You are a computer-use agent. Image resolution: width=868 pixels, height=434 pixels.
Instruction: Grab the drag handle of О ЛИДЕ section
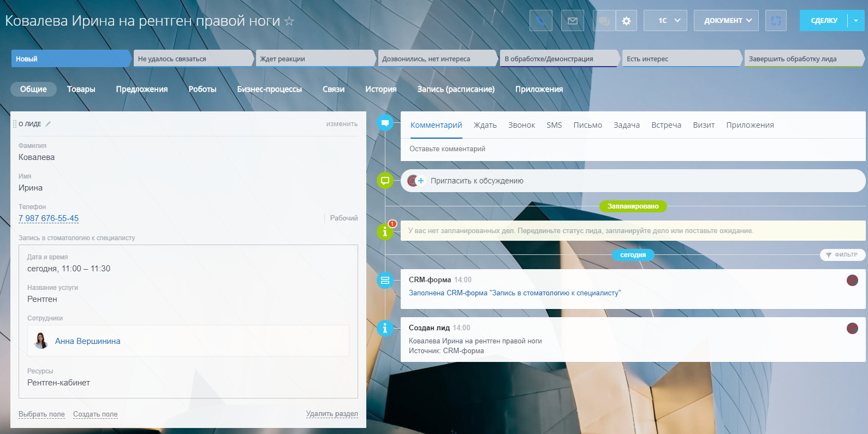click(x=15, y=124)
